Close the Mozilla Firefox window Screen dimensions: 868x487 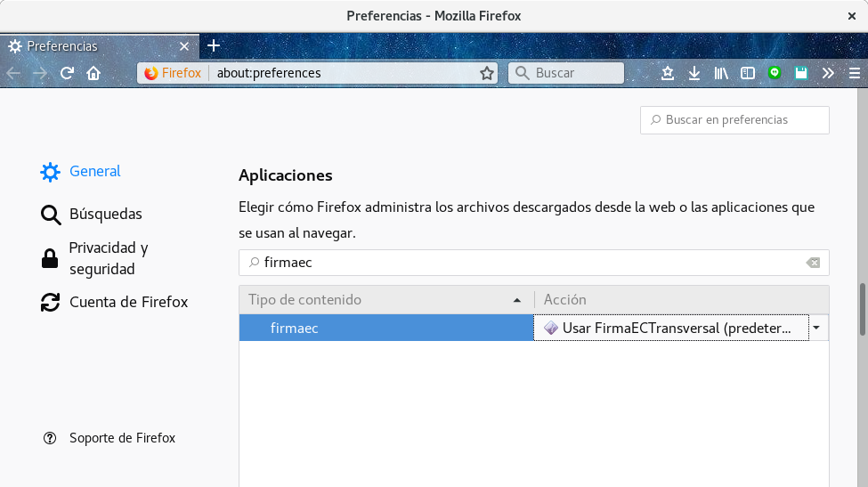(x=852, y=16)
